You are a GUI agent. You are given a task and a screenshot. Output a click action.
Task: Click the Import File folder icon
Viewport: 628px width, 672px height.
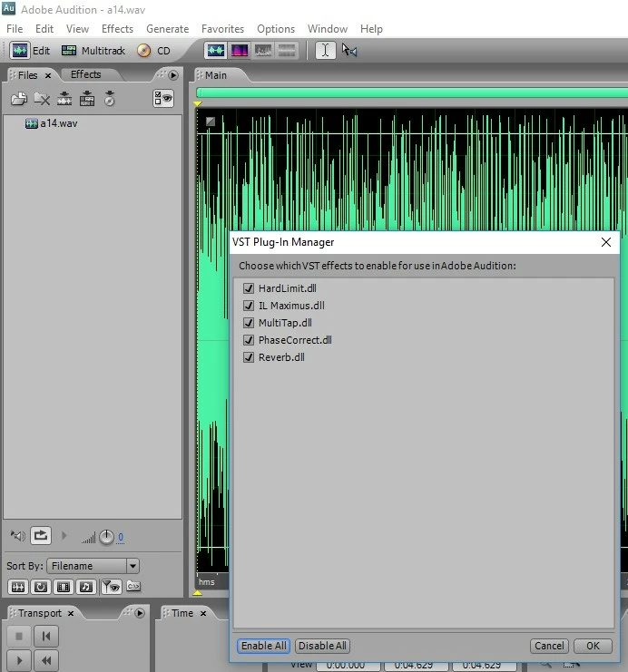coord(19,99)
